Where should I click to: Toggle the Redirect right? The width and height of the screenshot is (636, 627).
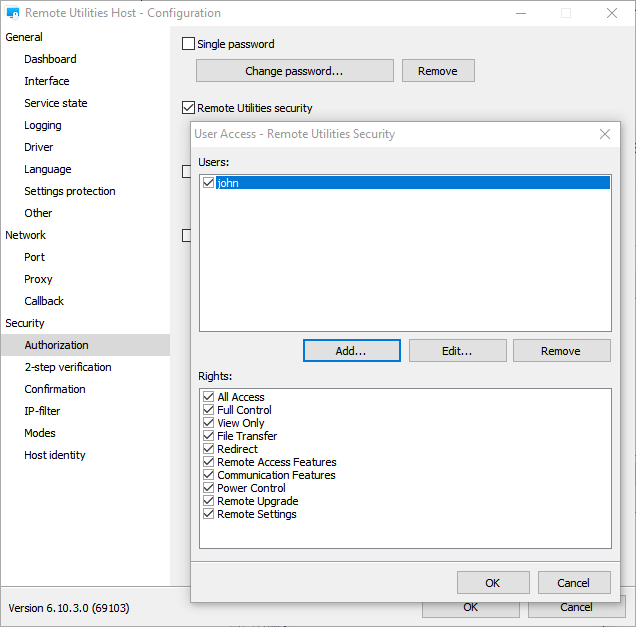208,449
